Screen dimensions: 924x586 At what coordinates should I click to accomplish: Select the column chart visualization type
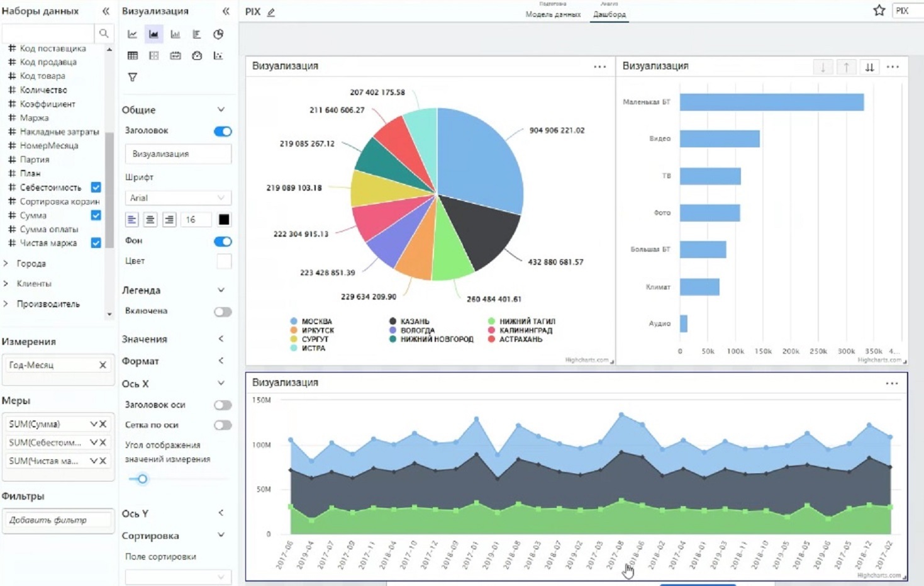[x=175, y=34]
